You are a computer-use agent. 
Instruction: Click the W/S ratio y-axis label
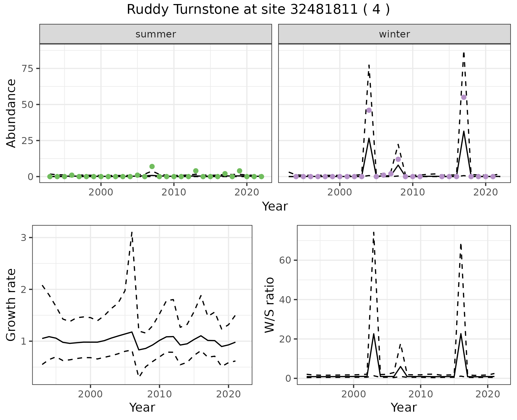(x=269, y=305)
